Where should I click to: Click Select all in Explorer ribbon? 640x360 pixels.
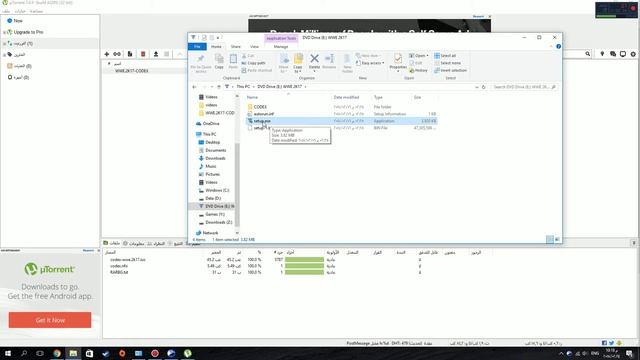coord(445,56)
